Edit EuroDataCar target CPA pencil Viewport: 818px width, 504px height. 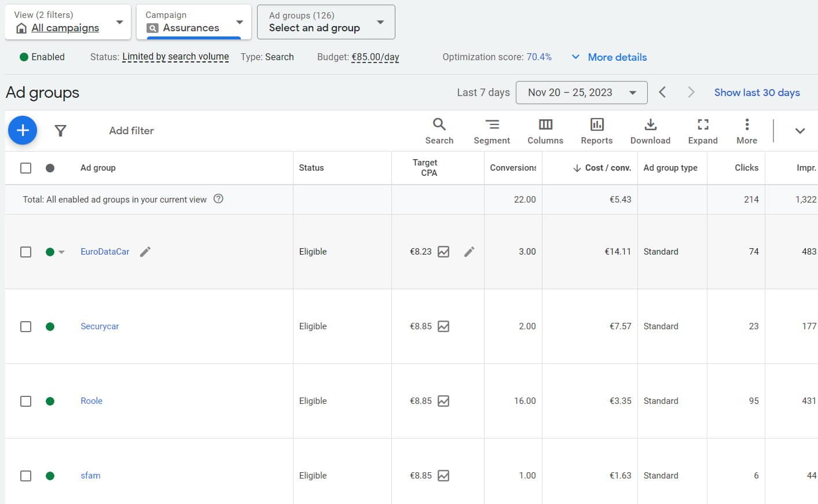[x=469, y=251]
